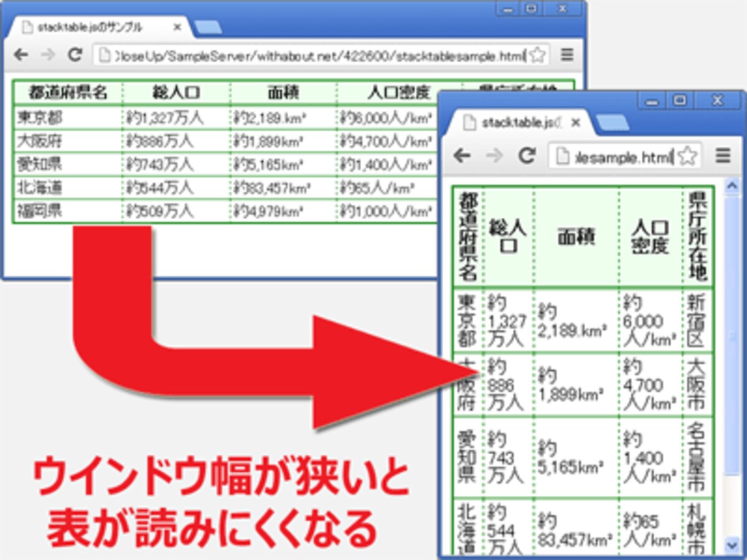Click 約1,327万人 cell in rear window table
The height and width of the screenshot is (560, 747).
tap(176, 117)
